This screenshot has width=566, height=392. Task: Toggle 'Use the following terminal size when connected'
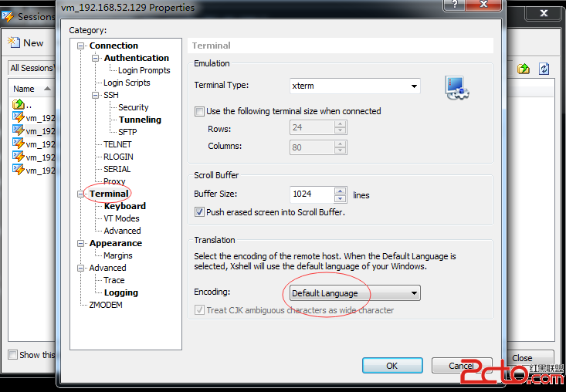(199, 111)
